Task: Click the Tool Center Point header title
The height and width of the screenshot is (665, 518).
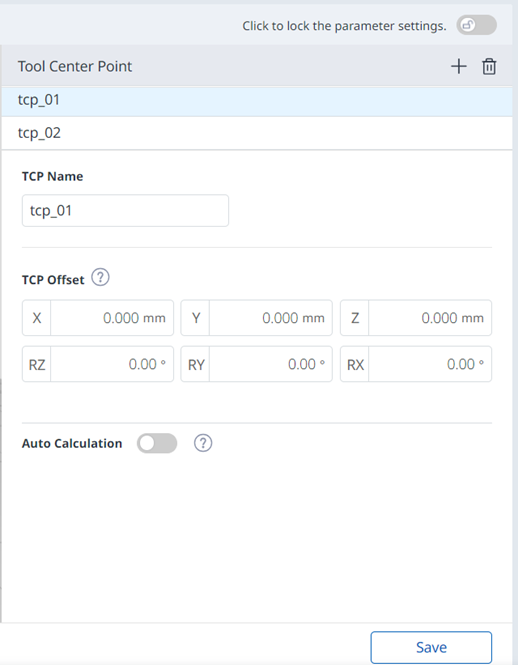Action: (x=75, y=67)
